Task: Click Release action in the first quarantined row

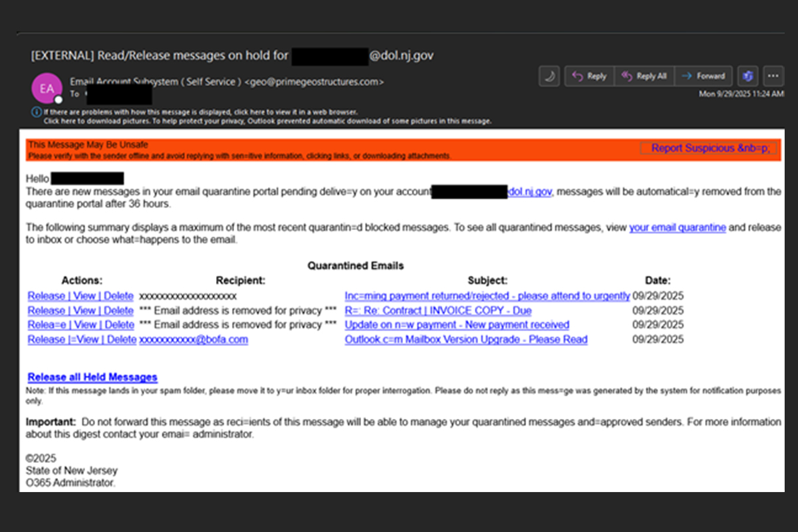Action: click(x=46, y=296)
